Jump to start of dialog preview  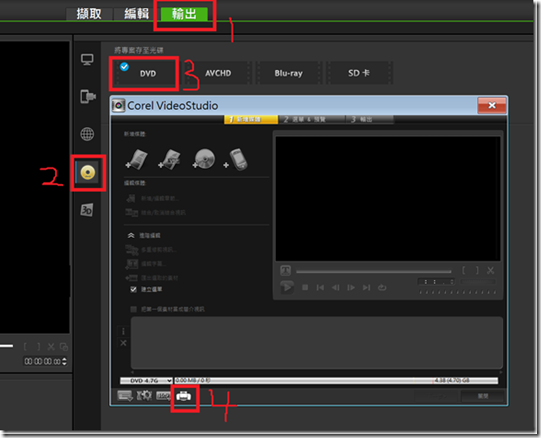coord(320,287)
